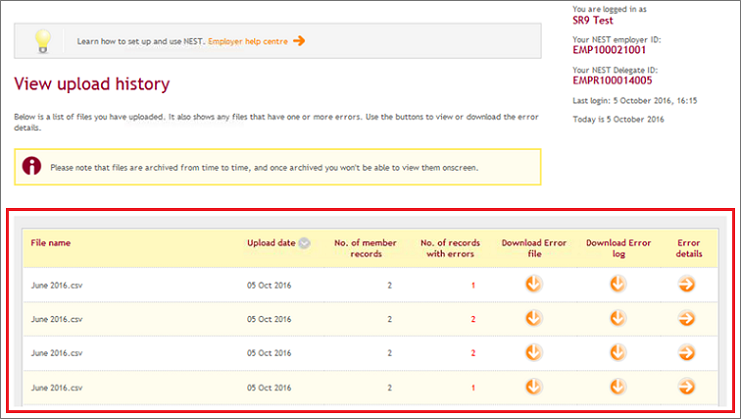Select employer ID EMP100021001
This screenshot has width=741, height=419.
click(609, 50)
